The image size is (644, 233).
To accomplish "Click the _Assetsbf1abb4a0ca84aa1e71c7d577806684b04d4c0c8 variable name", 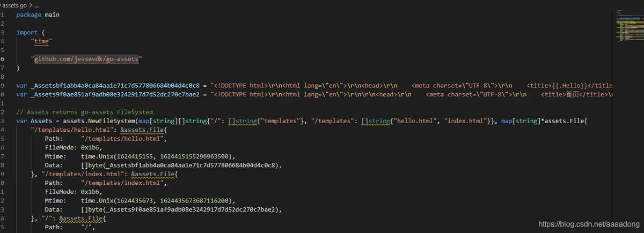I will pyautogui.click(x=114, y=86).
